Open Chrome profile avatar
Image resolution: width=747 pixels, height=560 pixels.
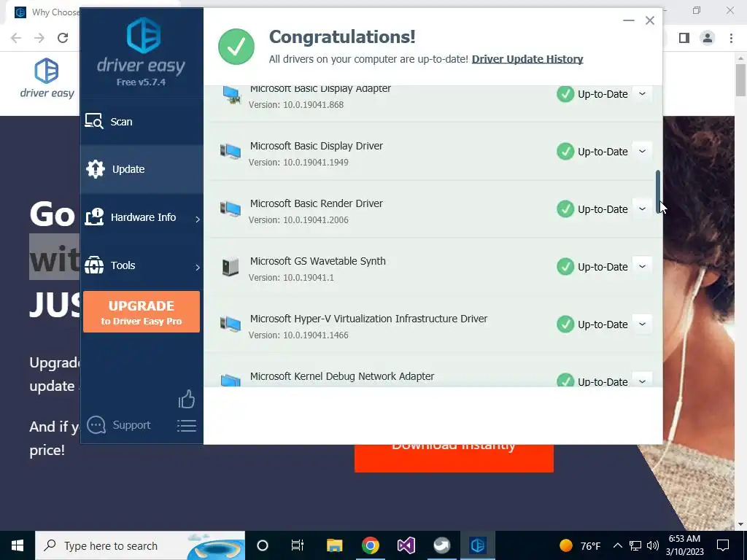[x=708, y=38]
